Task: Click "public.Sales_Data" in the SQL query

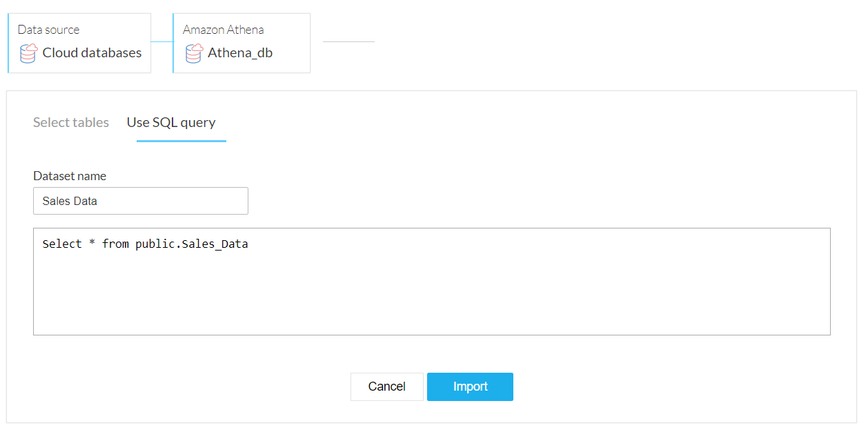Action: click(191, 244)
